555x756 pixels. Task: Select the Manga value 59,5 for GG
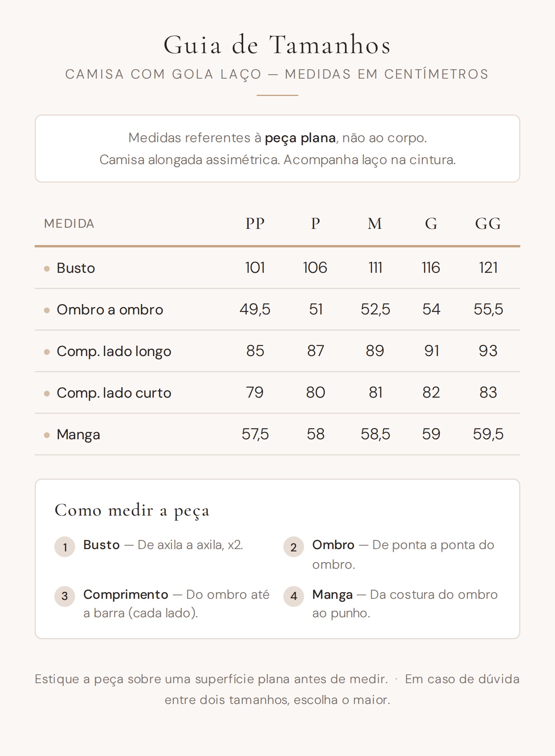pos(488,434)
